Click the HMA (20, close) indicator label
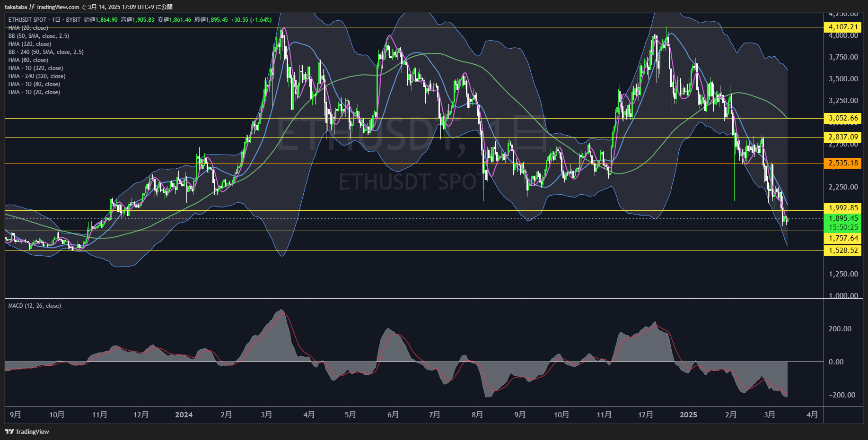This screenshot has width=868, height=440. point(28,28)
